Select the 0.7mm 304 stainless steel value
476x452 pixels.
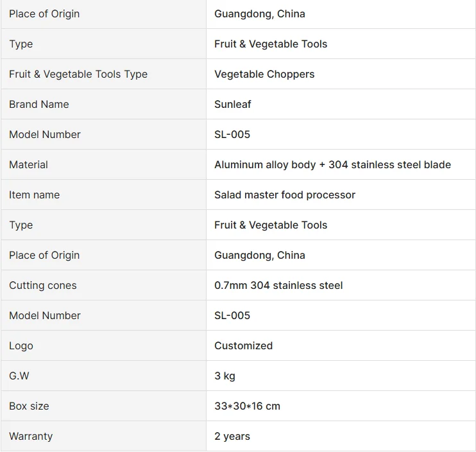point(278,285)
